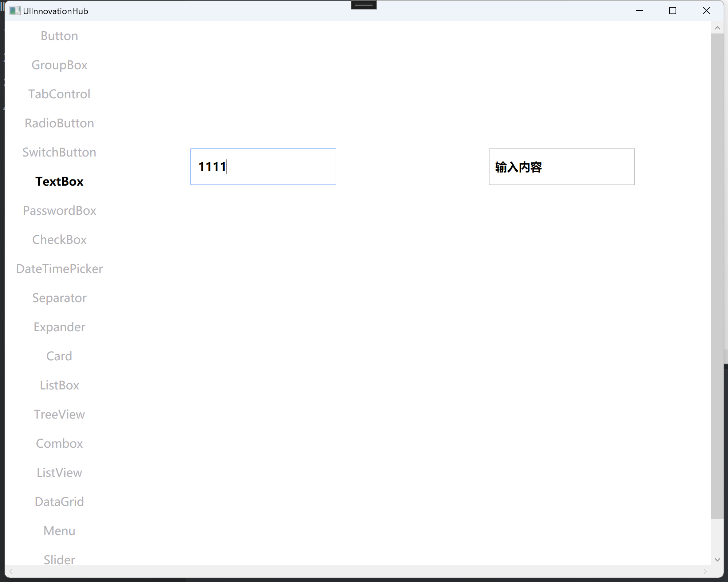Go to the Separator page
The width and height of the screenshot is (728, 582).
pos(59,298)
